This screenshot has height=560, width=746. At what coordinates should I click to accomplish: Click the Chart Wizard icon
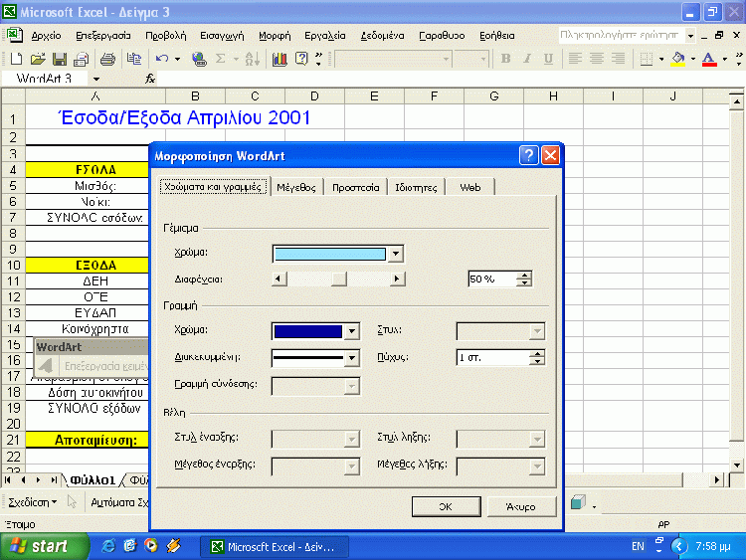click(x=280, y=59)
